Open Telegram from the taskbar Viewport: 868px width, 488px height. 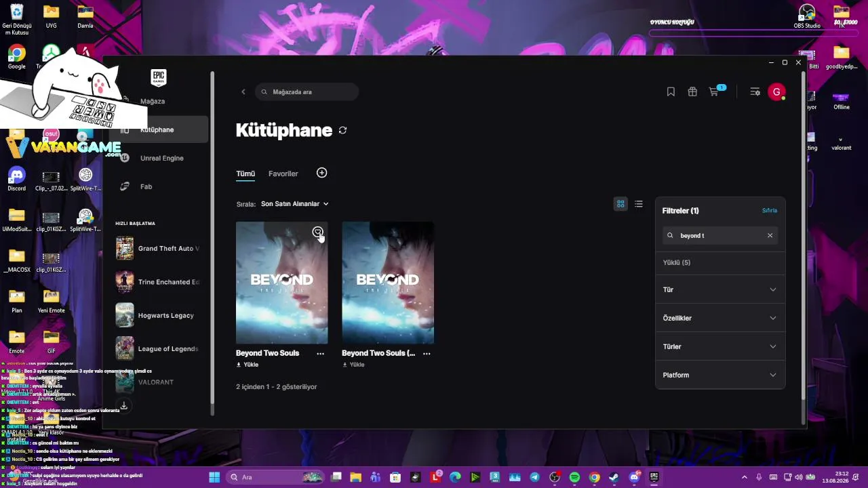coord(535,477)
